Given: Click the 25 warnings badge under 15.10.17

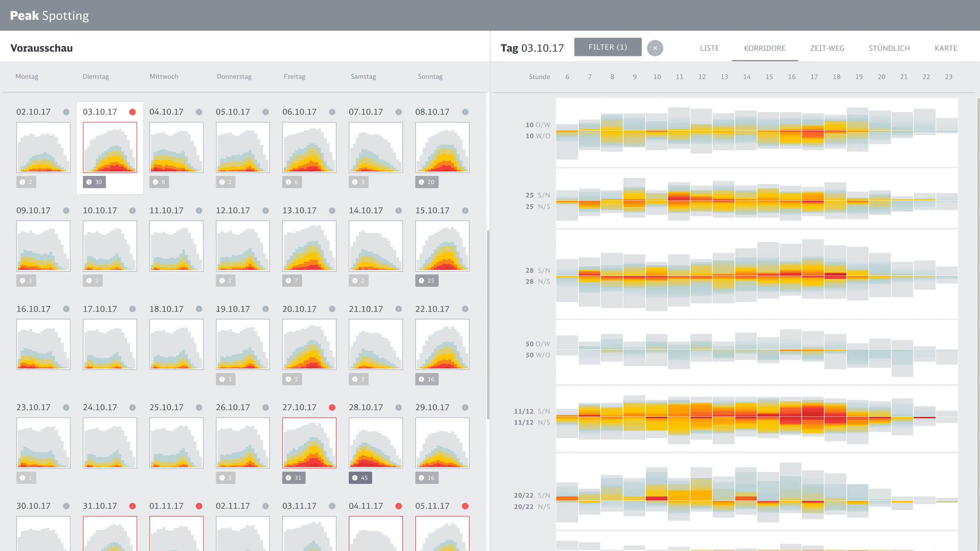Looking at the screenshot, I should pyautogui.click(x=427, y=280).
